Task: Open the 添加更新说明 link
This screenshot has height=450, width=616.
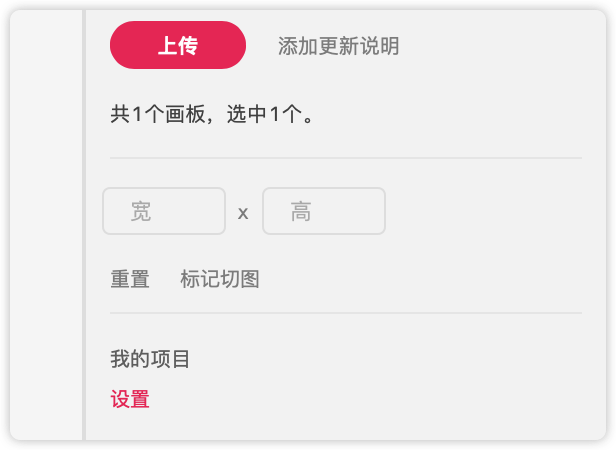Action: point(338,46)
